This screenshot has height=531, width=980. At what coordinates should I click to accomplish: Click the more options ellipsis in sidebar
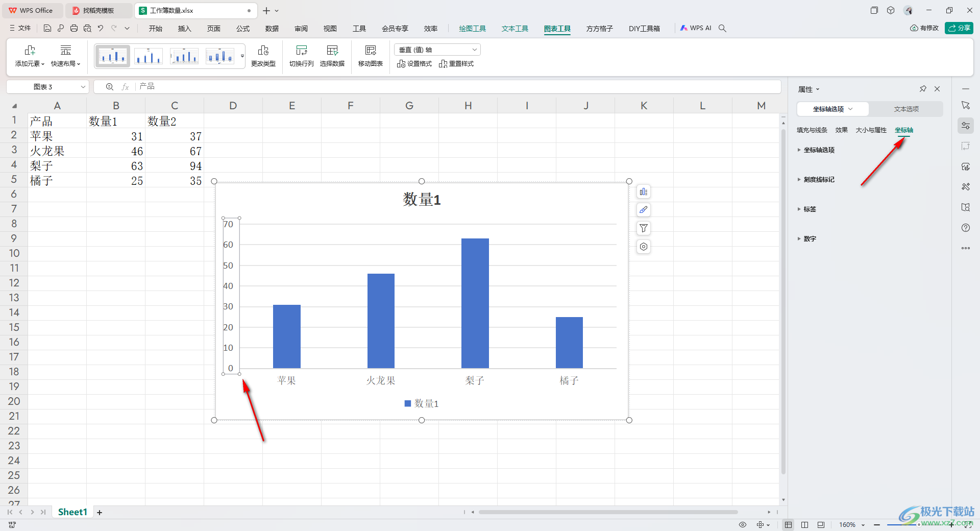966,248
